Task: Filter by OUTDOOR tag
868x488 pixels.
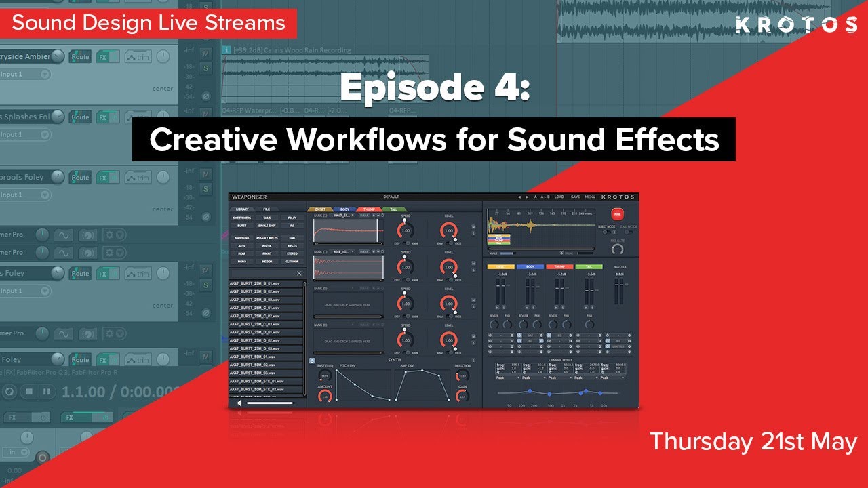Action: [292, 262]
